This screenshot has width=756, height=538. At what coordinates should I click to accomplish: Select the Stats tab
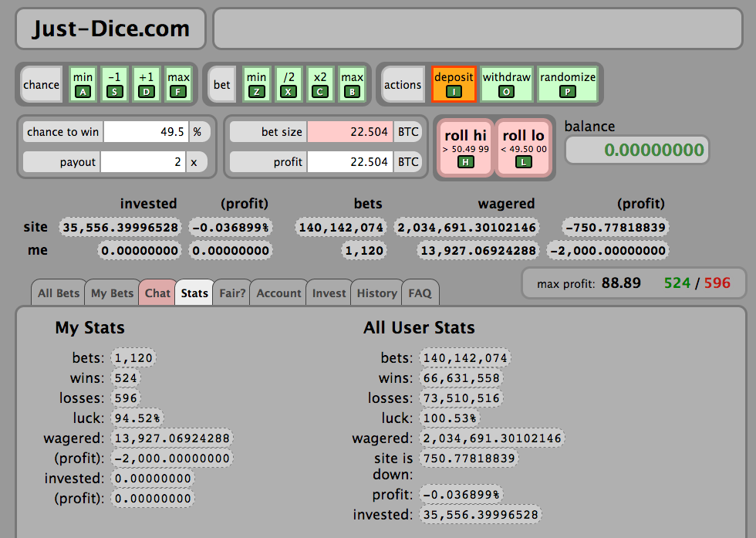coord(194,293)
